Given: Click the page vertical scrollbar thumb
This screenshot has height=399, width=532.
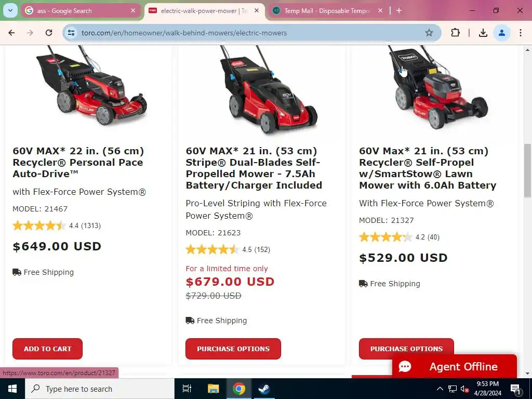Looking at the screenshot, I should 527,170.
